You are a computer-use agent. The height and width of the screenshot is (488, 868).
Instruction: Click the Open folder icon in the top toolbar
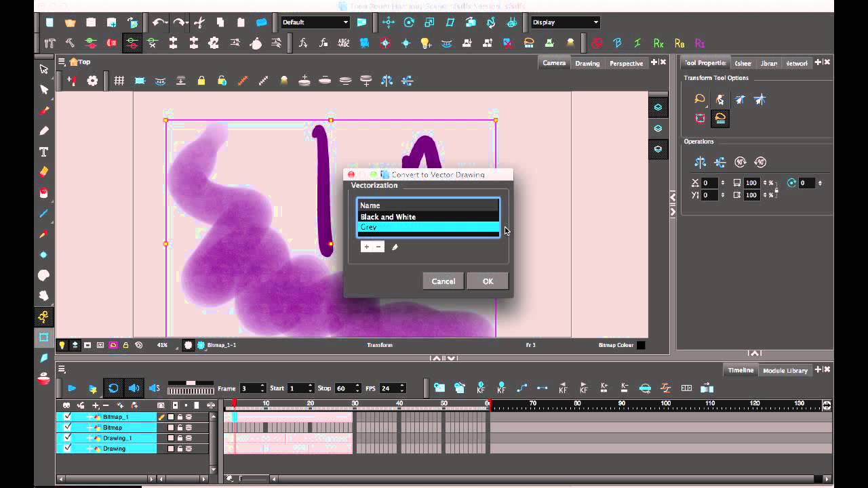(70, 22)
